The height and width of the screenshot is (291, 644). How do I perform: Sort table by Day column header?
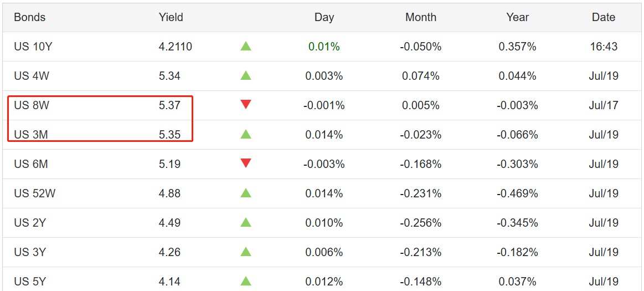coord(324,17)
